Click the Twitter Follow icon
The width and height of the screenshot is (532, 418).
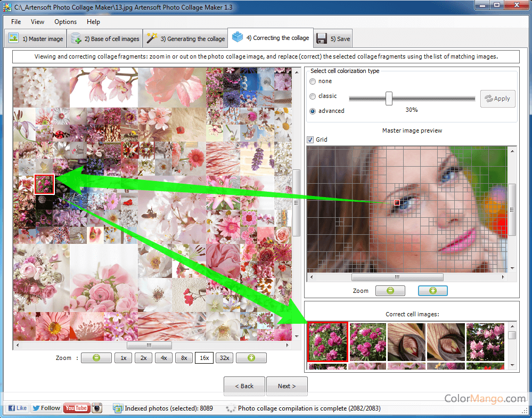[x=46, y=408]
